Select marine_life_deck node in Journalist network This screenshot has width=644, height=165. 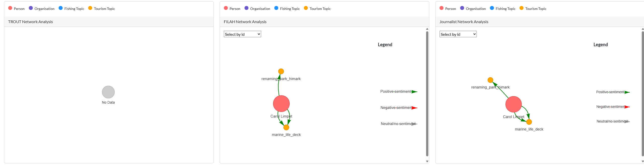click(529, 122)
